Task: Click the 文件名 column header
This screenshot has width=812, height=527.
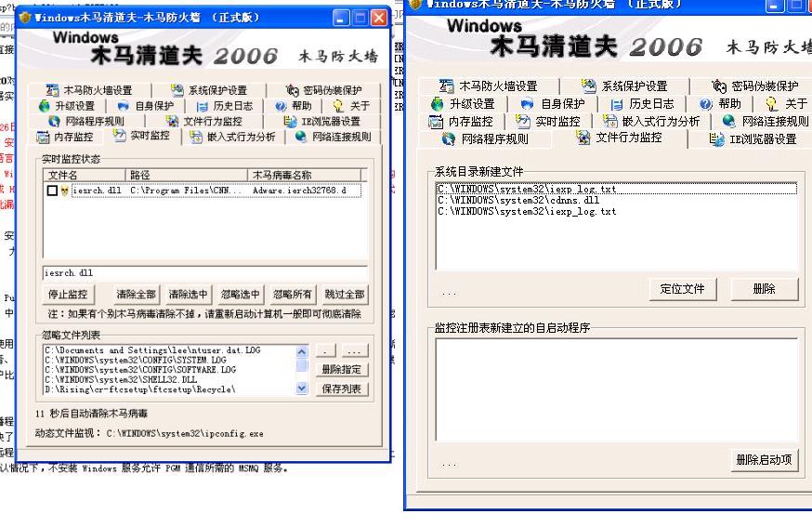Action: pos(85,175)
